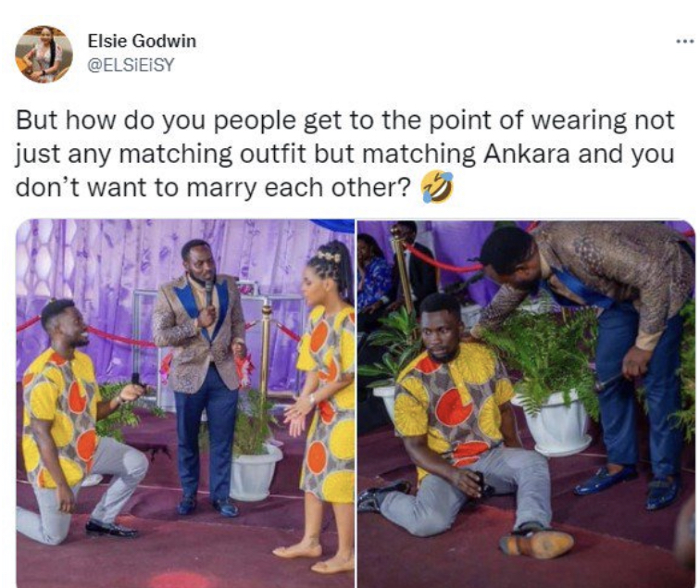Open the left photo of the proposal
Screen dimensions: 700x588
click(x=185, y=403)
